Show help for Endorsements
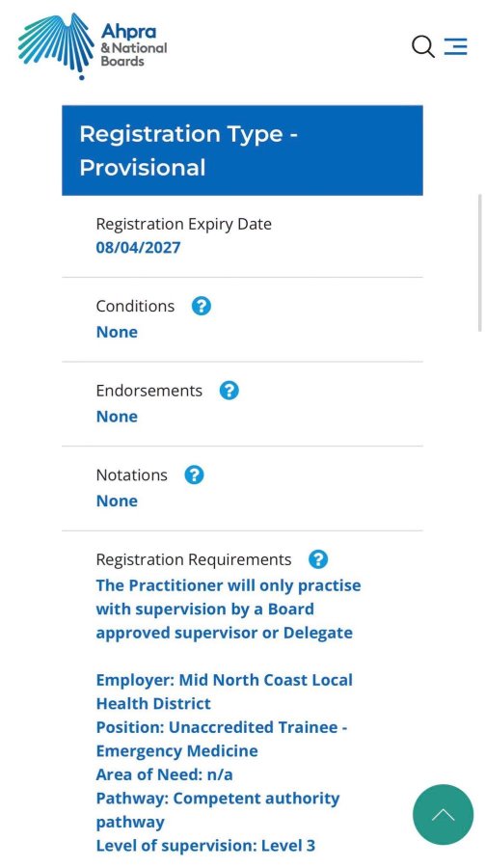The height and width of the screenshot is (868, 485). pyautogui.click(x=229, y=391)
